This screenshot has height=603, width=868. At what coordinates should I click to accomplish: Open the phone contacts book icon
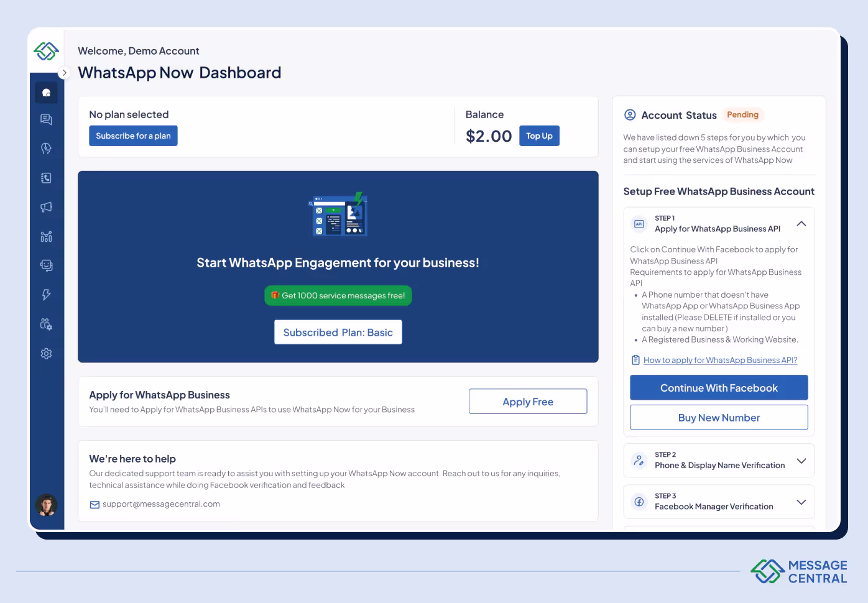point(46,178)
